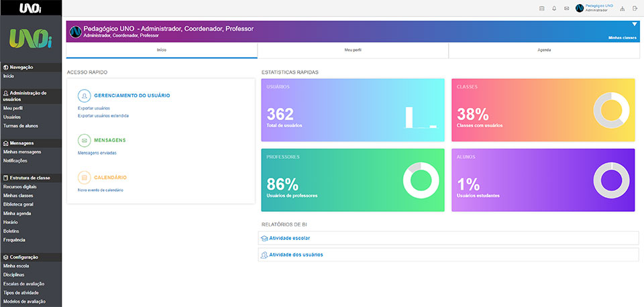Click the top bar user avatar

tap(580, 8)
